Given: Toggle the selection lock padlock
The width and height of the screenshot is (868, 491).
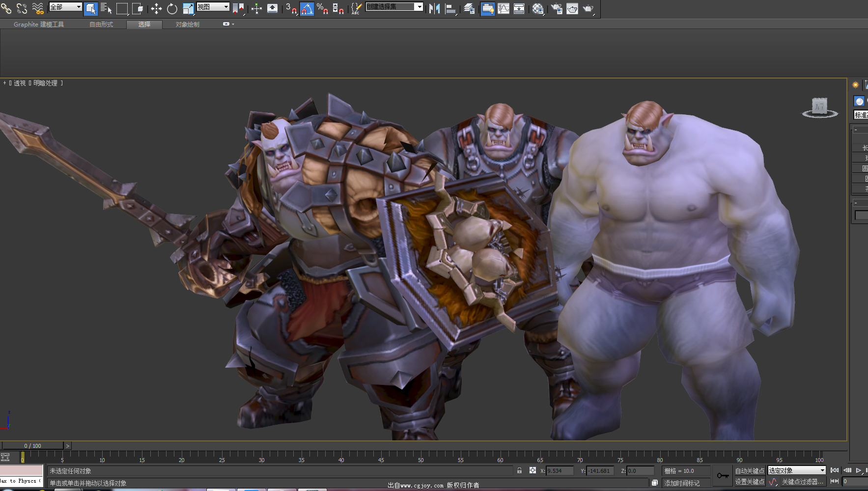Looking at the screenshot, I should point(519,470).
